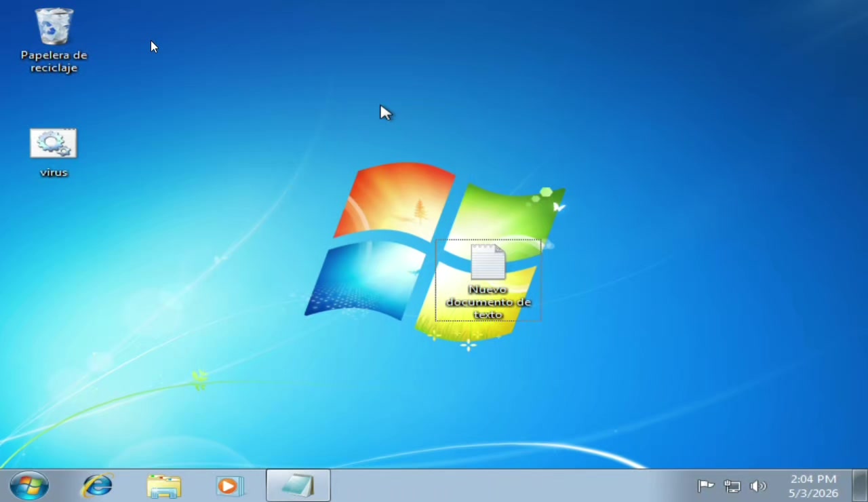The height and width of the screenshot is (502, 868).
Task: Open the Action Center flag tray icon
Action: pyautogui.click(x=706, y=486)
